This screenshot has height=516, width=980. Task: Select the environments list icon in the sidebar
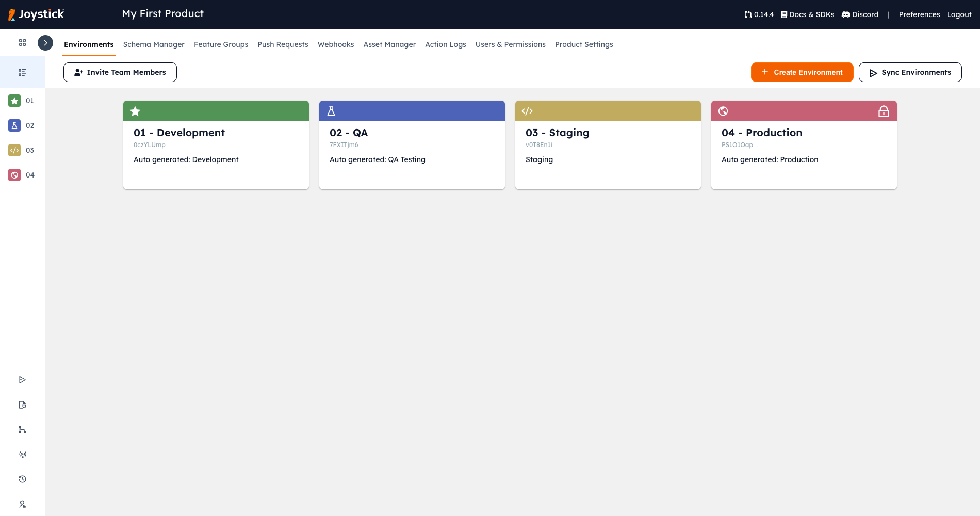click(22, 72)
